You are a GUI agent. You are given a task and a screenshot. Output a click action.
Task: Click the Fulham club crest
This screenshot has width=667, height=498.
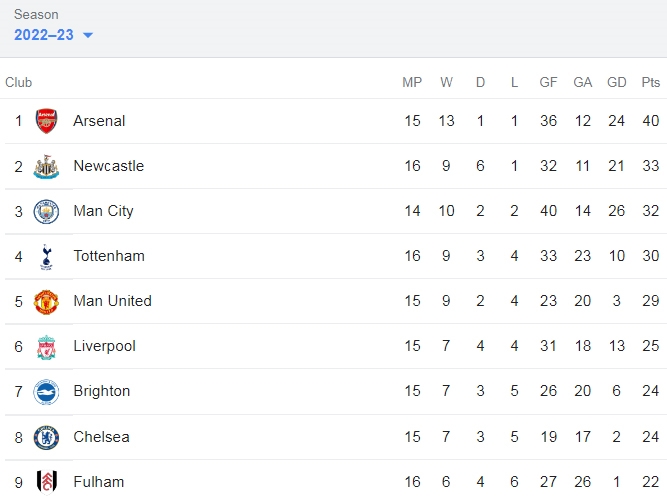click(46, 482)
